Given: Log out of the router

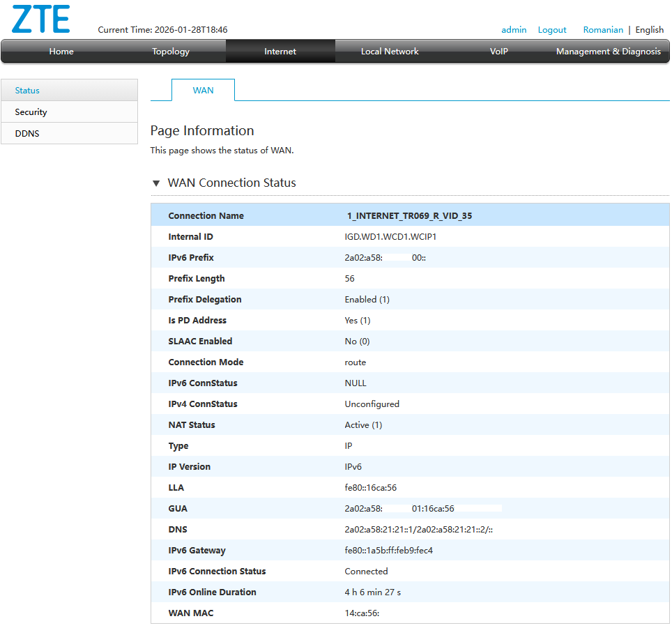Looking at the screenshot, I should coord(552,29).
